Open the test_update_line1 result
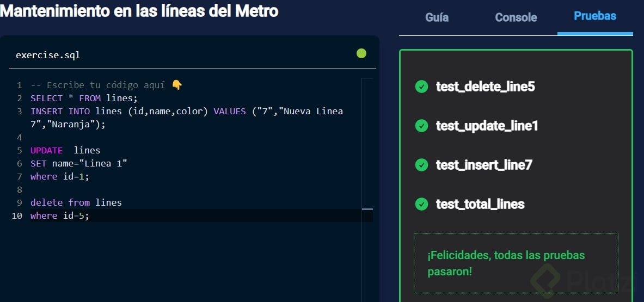644x302 pixels. pos(487,126)
